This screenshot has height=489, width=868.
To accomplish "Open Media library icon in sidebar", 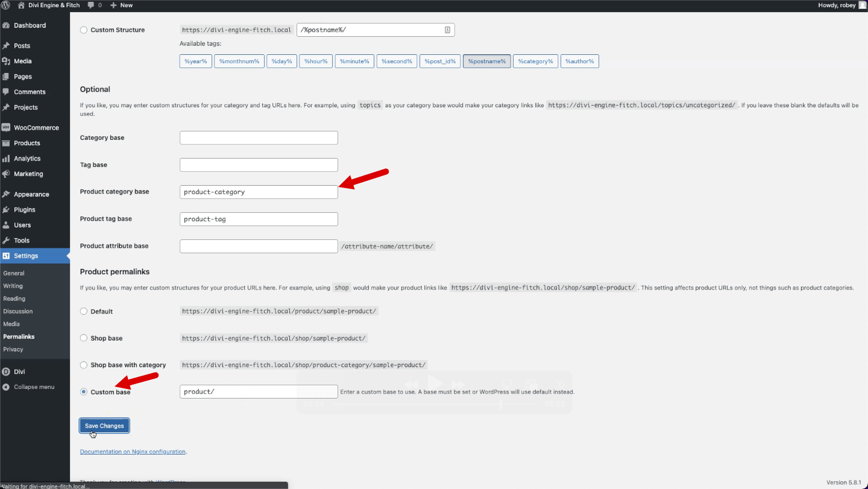I will (x=6, y=62).
